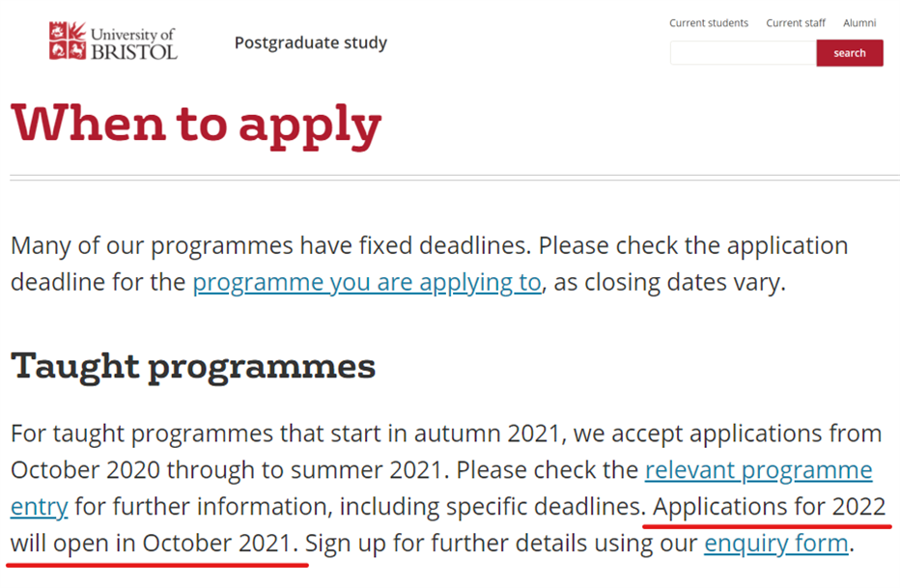This screenshot has height=588, width=900.
Task: Click the University of Bristol wordmark text
Action: (134, 43)
